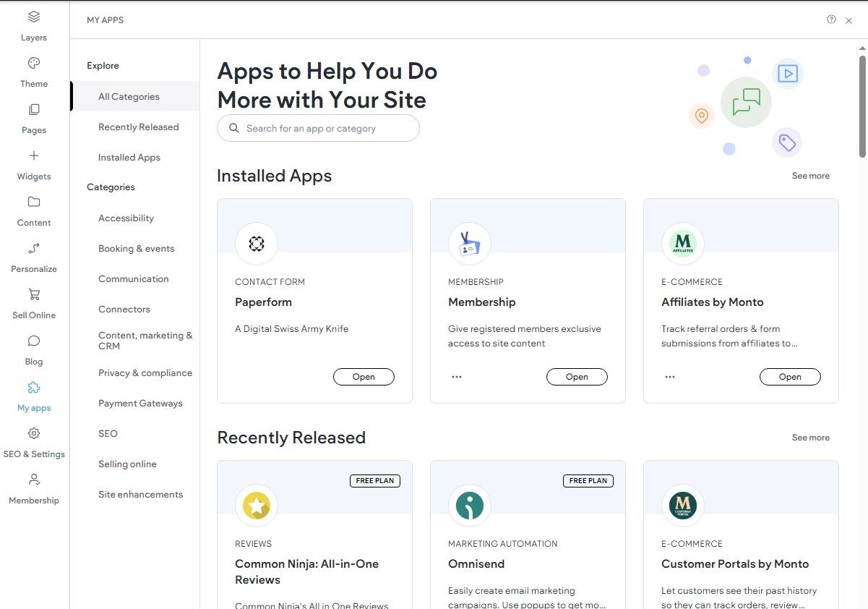This screenshot has width=868, height=609.
Task: Open more options for the Membership app
Action: coord(456,376)
